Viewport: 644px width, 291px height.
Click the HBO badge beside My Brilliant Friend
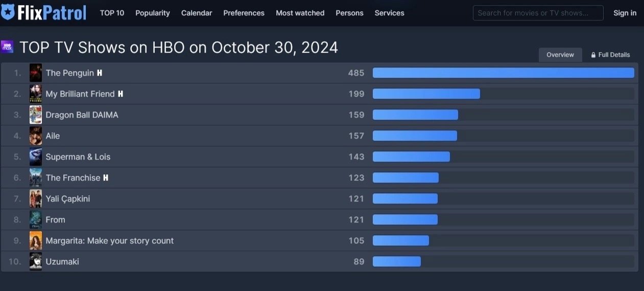(121, 94)
